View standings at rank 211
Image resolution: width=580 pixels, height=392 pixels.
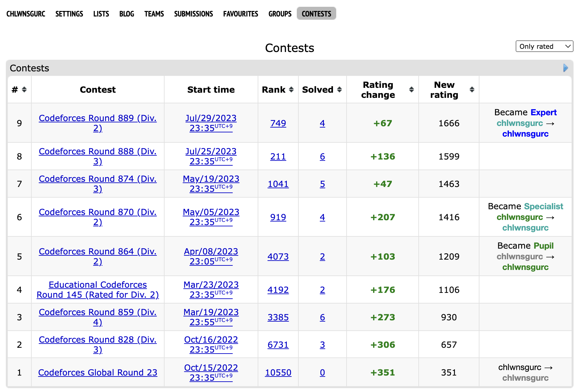pos(278,156)
